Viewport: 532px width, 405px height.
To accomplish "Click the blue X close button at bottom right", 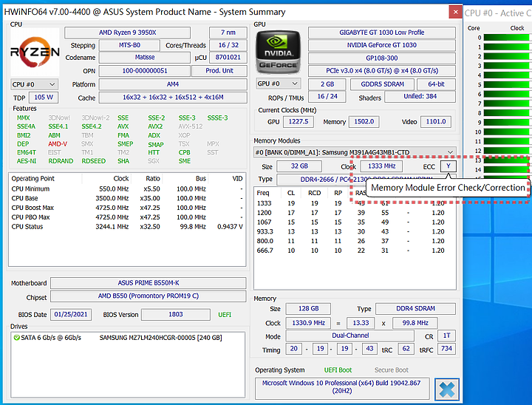I will 447,389.
